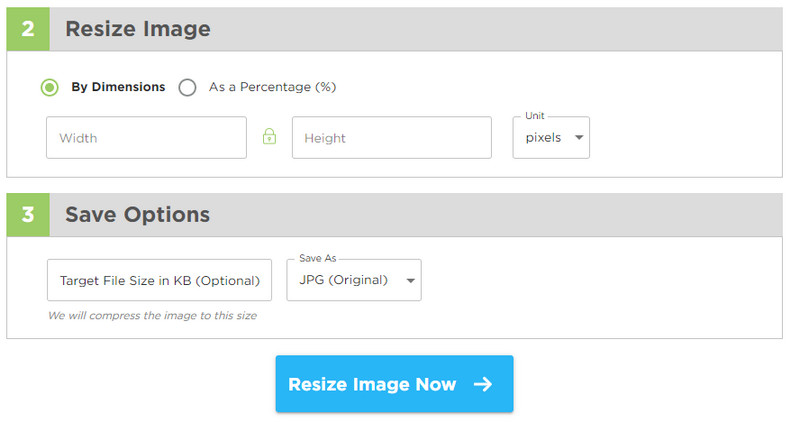Click the green step 3 badge
Viewport: 800px width, 423px height.
pyautogui.click(x=28, y=214)
